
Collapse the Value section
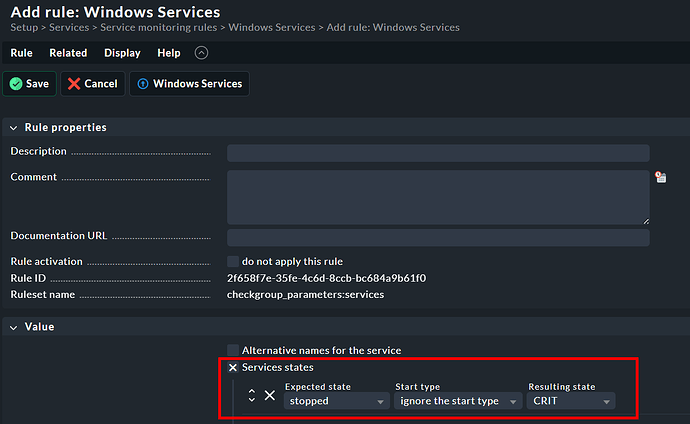point(15,326)
